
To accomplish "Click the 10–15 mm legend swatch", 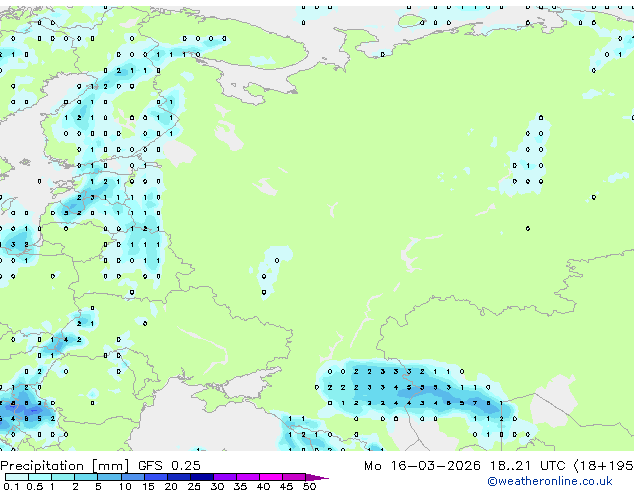I will coord(133,477).
